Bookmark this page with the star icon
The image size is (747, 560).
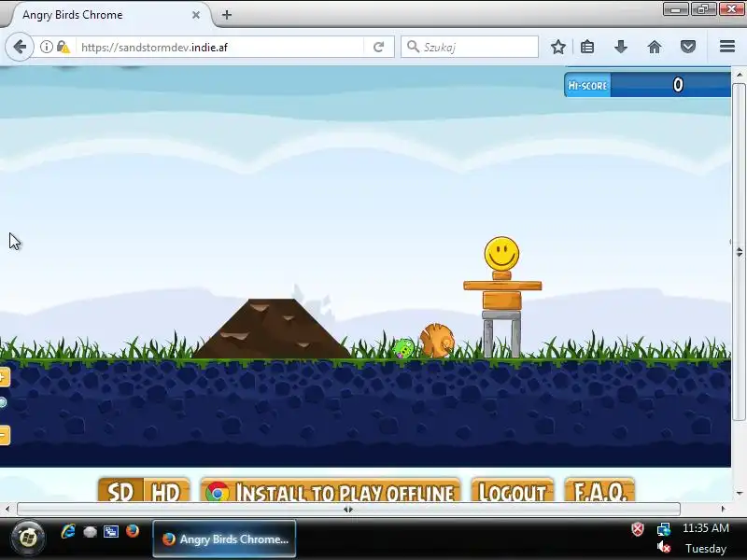coord(558,47)
